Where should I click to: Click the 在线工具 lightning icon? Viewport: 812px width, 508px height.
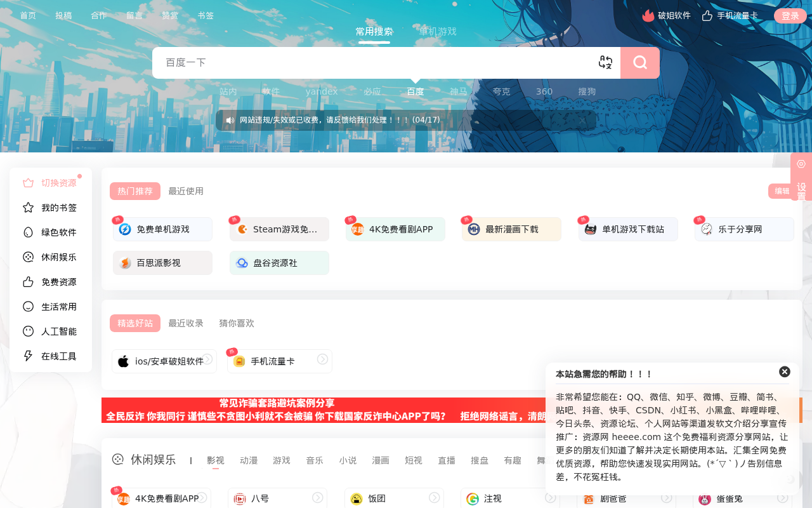pyautogui.click(x=28, y=356)
